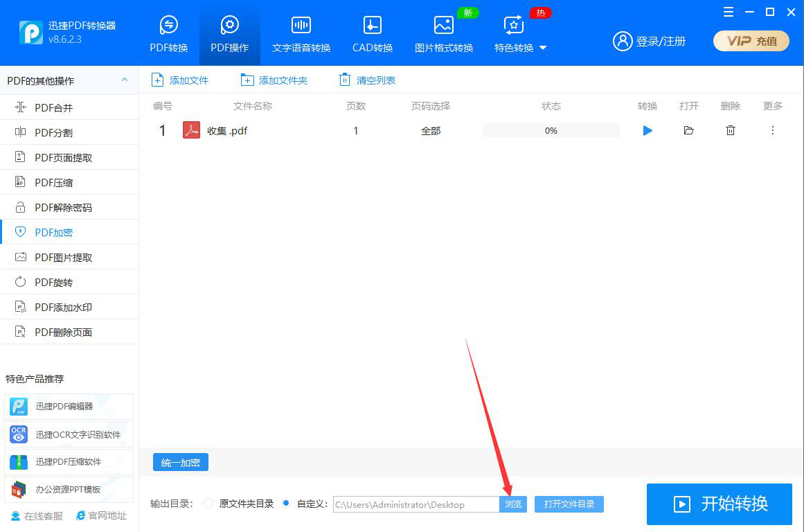804x532 pixels.
Task: Click the 全部 page selection cell
Action: click(x=431, y=131)
